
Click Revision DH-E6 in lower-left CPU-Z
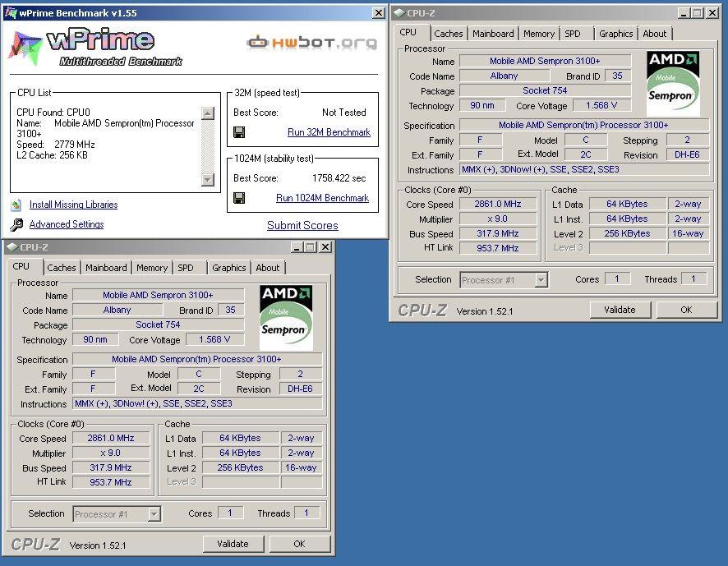point(301,389)
